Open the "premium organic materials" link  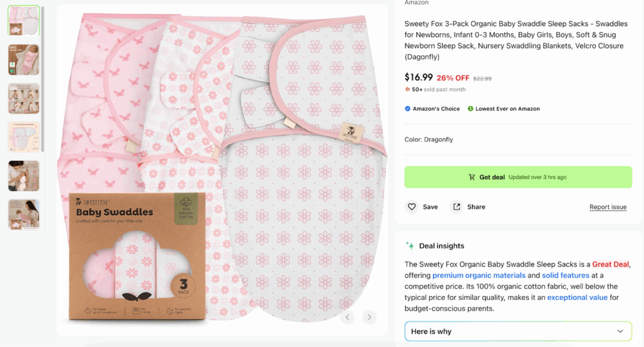[479, 275]
